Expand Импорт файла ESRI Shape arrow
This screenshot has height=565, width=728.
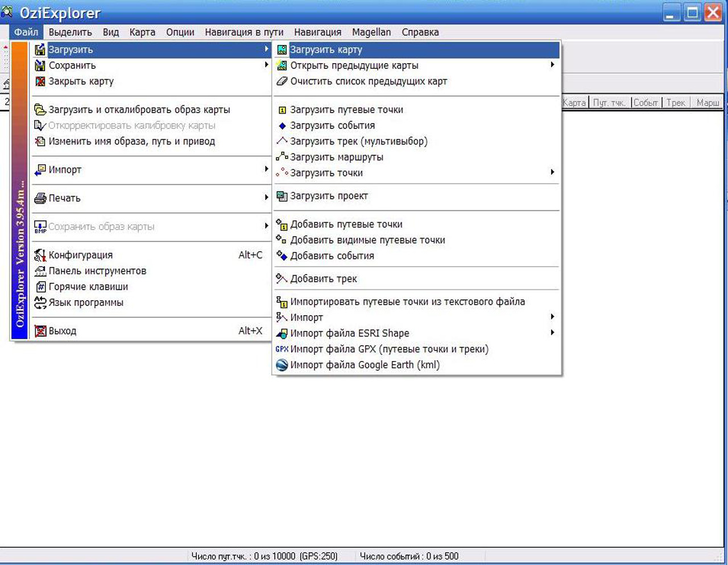pyautogui.click(x=552, y=333)
